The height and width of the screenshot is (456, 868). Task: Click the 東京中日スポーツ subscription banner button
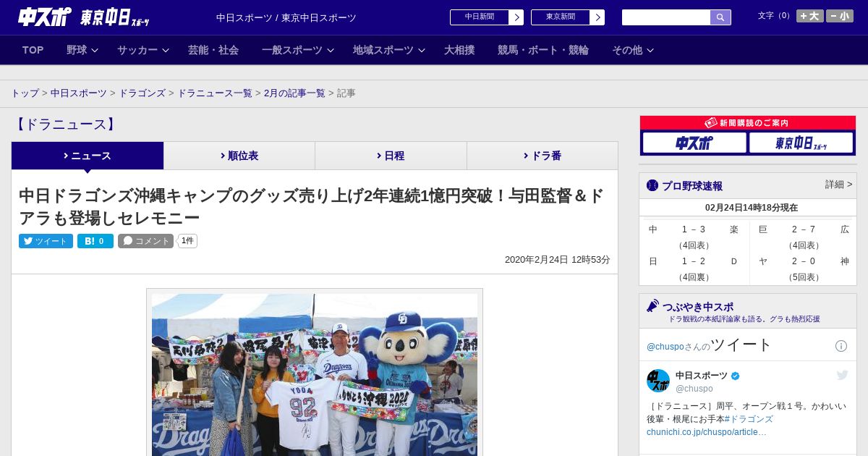[x=801, y=143]
